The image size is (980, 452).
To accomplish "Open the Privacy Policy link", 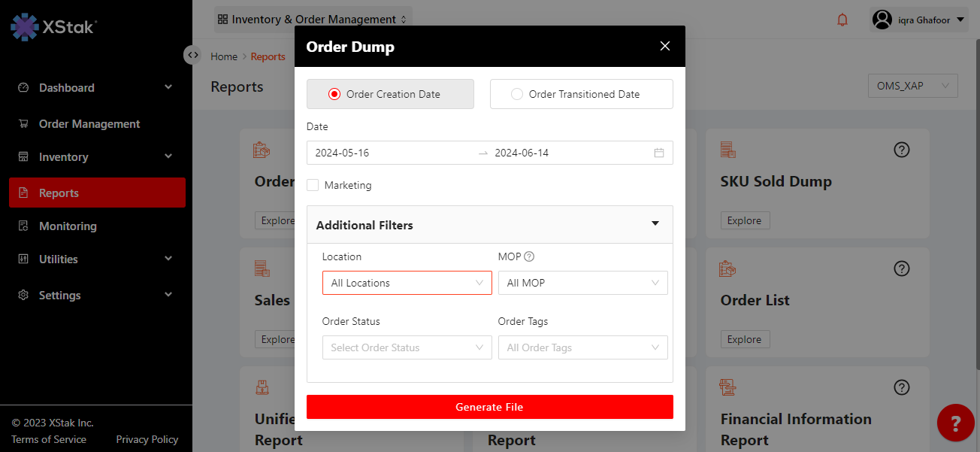I will pyautogui.click(x=147, y=439).
